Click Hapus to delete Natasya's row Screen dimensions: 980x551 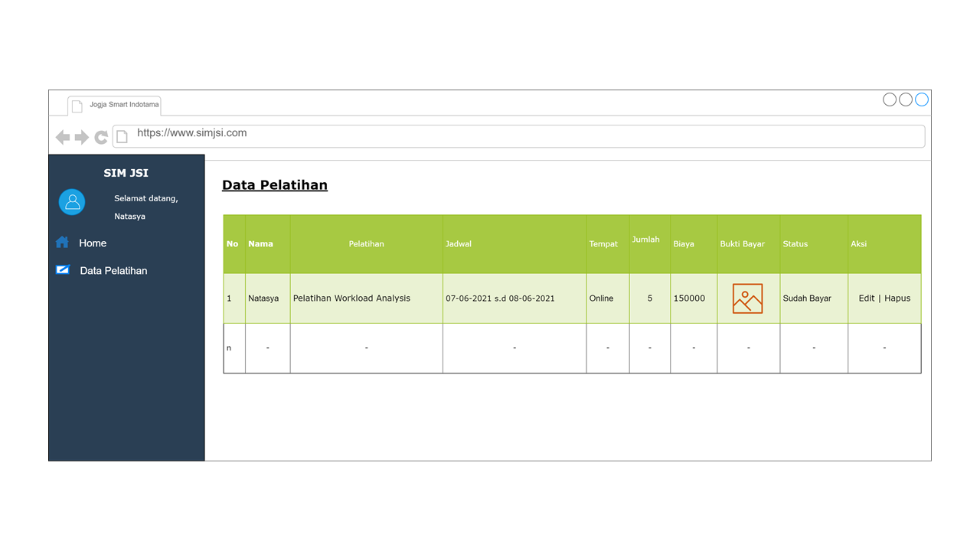click(897, 298)
